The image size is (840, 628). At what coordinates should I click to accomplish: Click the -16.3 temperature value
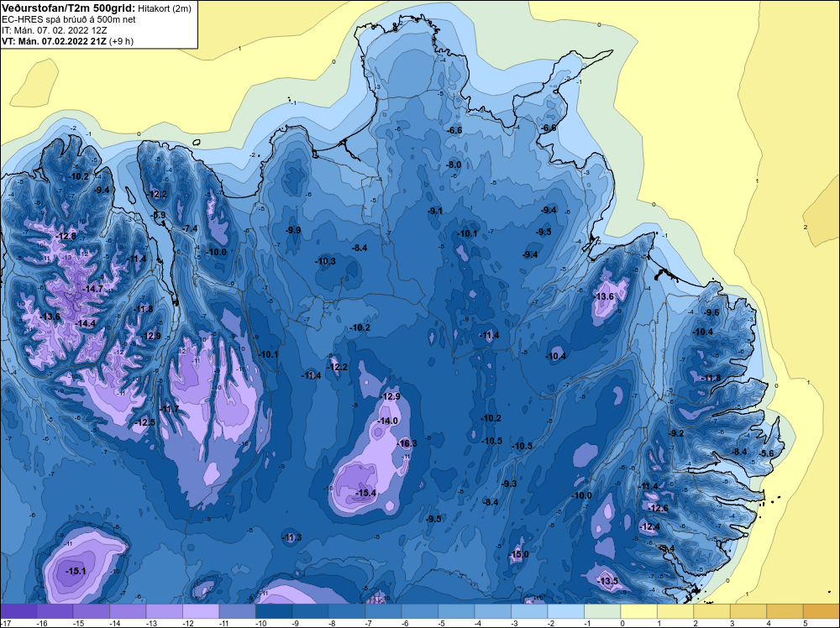(x=407, y=443)
